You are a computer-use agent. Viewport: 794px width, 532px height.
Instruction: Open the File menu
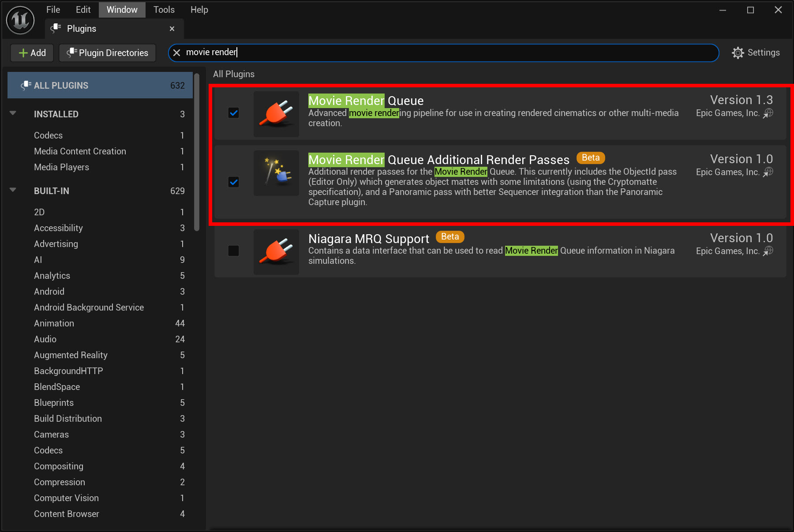[x=53, y=10]
